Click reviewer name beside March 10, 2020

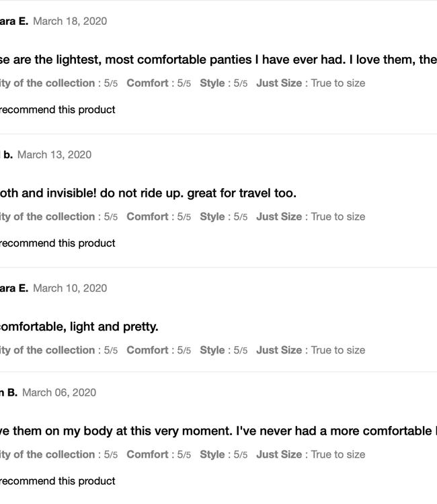[x=13, y=288]
